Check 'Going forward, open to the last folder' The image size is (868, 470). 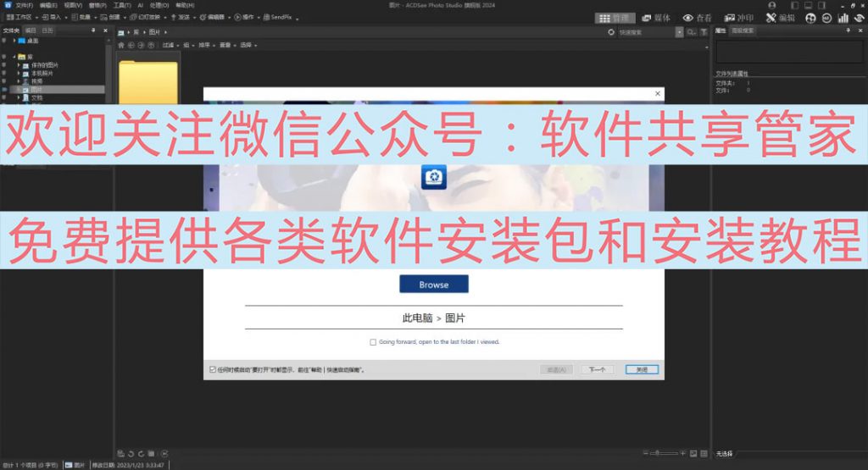pyautogui.click(x=373, y=342)
